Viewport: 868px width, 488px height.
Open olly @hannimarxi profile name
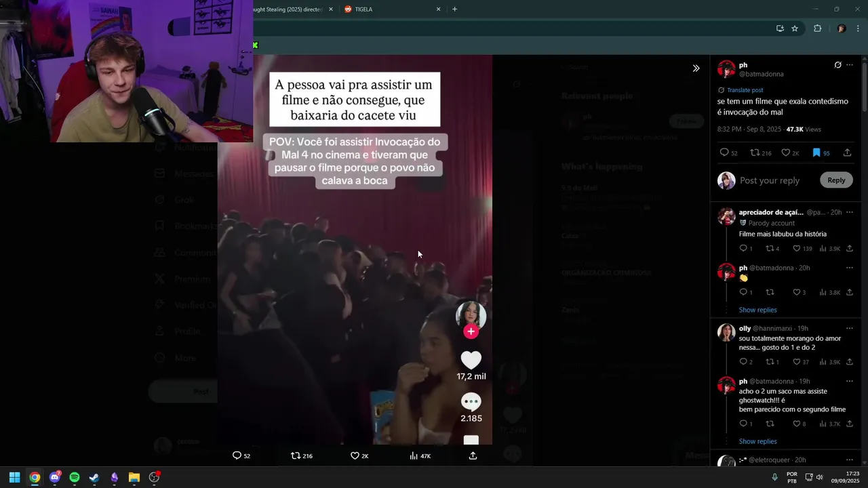745,328
